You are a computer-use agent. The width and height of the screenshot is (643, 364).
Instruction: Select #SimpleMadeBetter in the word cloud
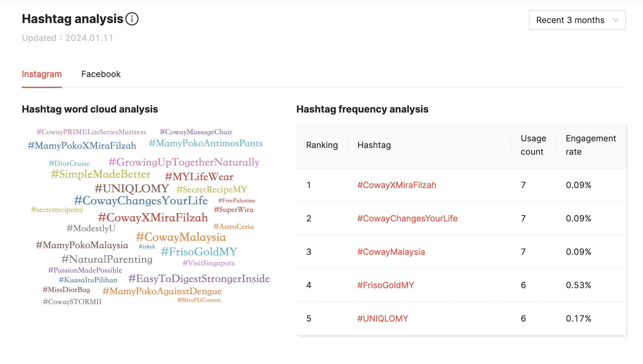[101, 174]
